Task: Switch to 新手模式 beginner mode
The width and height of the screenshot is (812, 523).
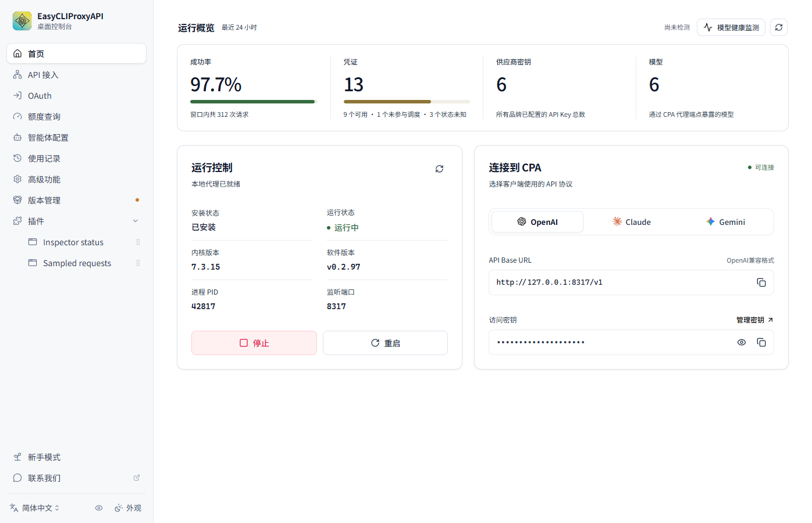Action: [76, 457]
